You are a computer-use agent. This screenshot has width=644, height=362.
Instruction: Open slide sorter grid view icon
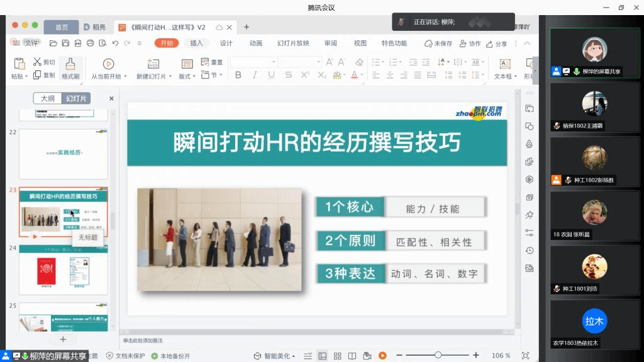[338, 356]
